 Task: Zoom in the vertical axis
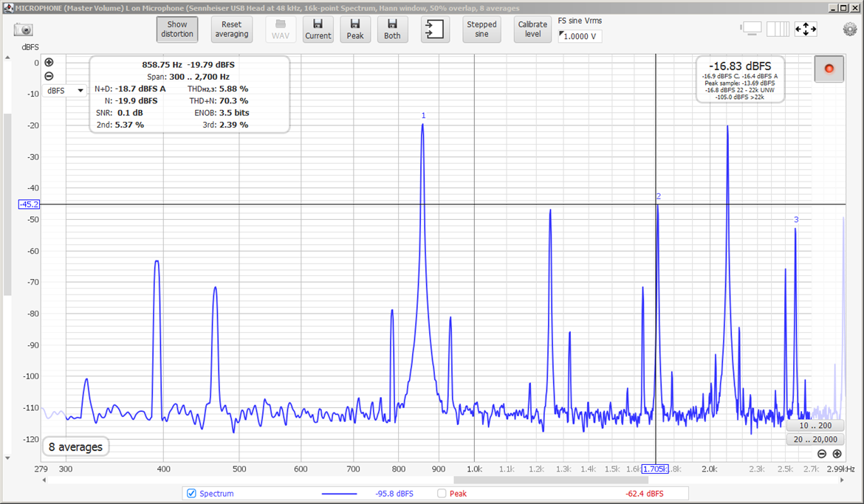pos(49,63)
